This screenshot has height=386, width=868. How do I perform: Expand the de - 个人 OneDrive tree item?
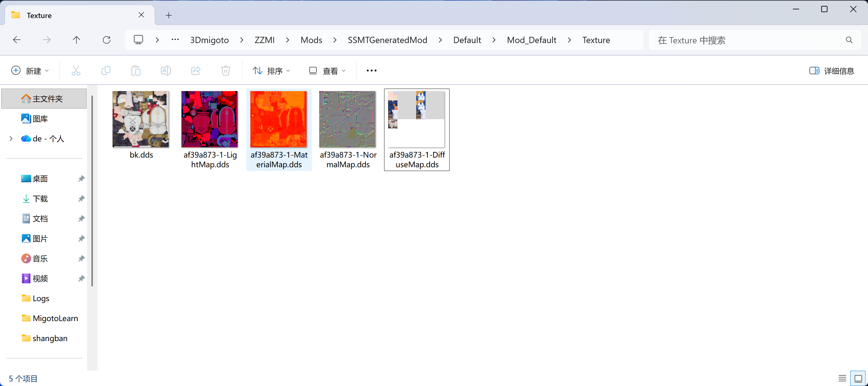pyautogui.click(x=11, y=139)
